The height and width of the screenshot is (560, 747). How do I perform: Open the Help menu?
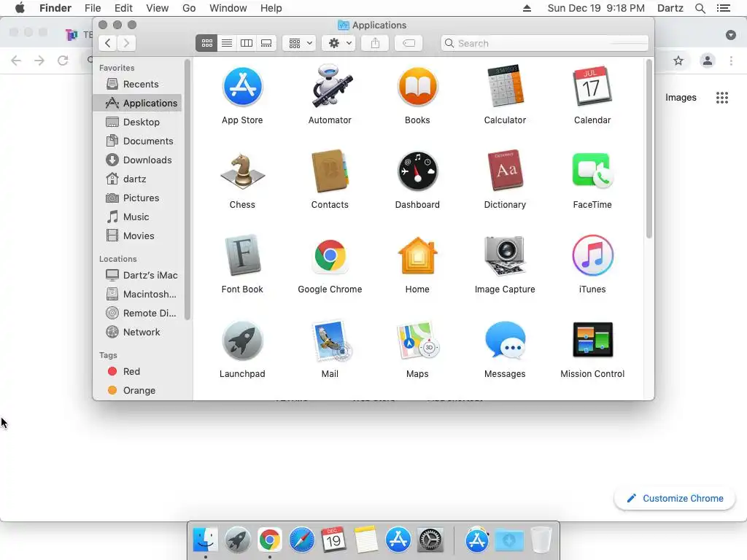(x=271, y=8)
